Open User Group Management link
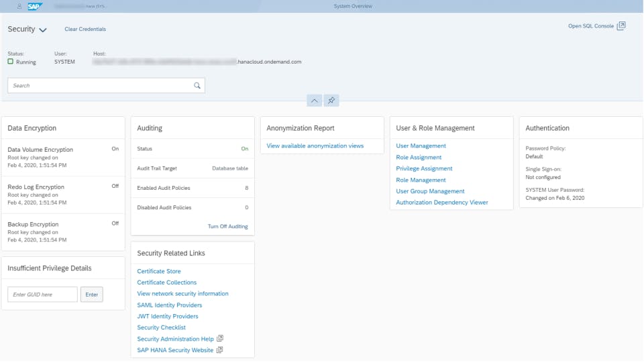Image resolution: width=644 pixels, height=363 pixels. coord(430,191)
